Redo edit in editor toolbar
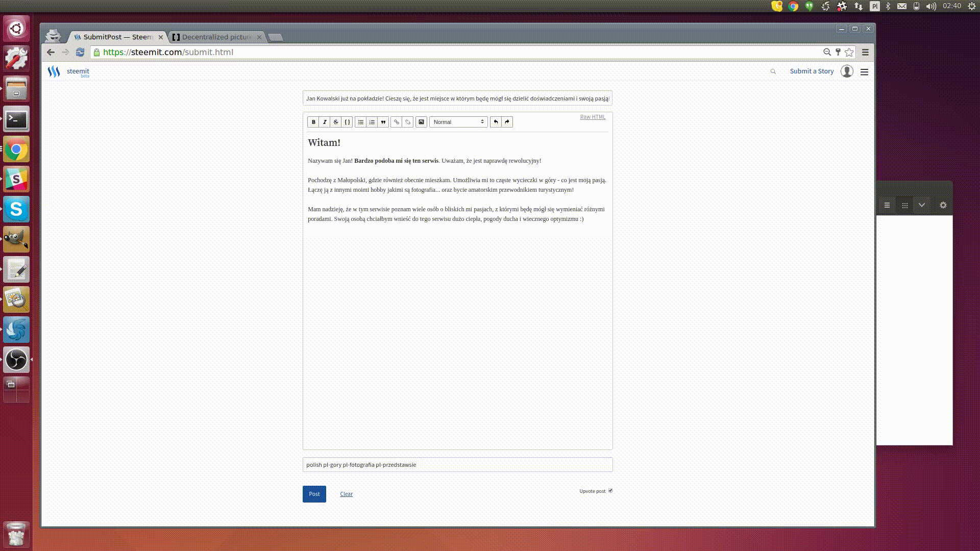The height and width of the screenshot is (551, 980). tap(507, 122)
